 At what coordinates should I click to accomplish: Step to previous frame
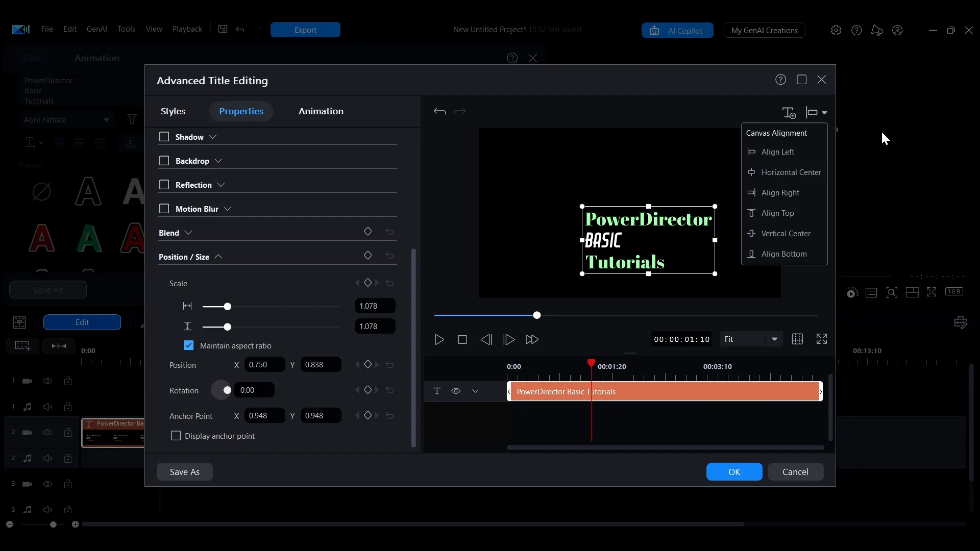coord(486,339)
